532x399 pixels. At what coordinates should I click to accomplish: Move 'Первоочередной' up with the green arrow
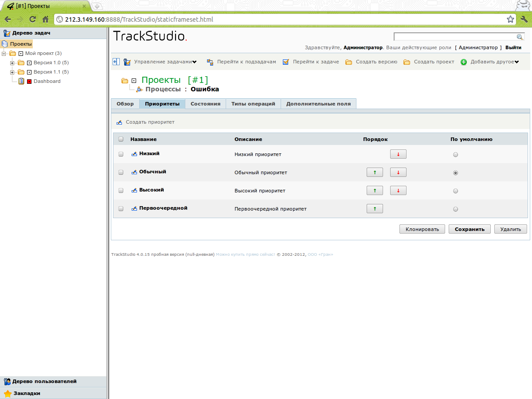375,209
